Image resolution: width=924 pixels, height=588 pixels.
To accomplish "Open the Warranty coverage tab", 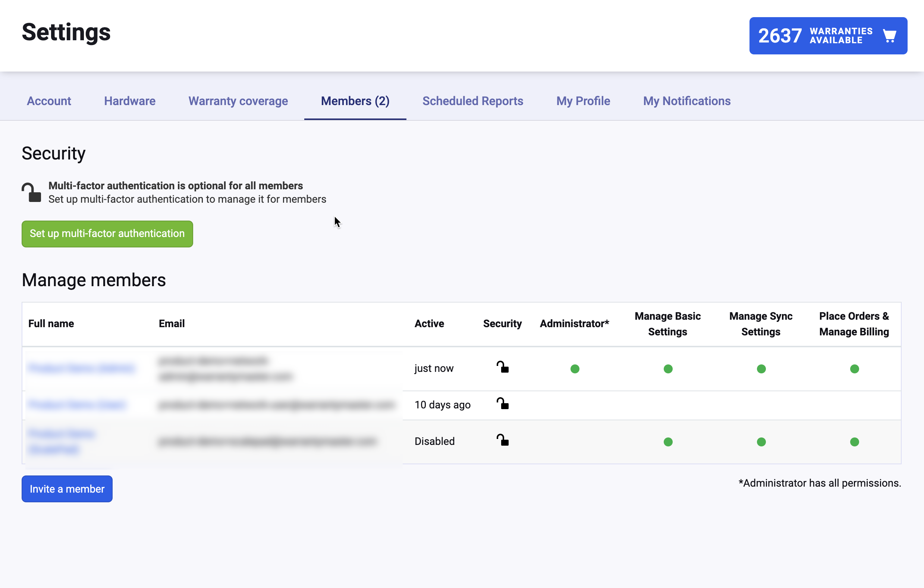I will pyautogui.click(x=238, y=101).
